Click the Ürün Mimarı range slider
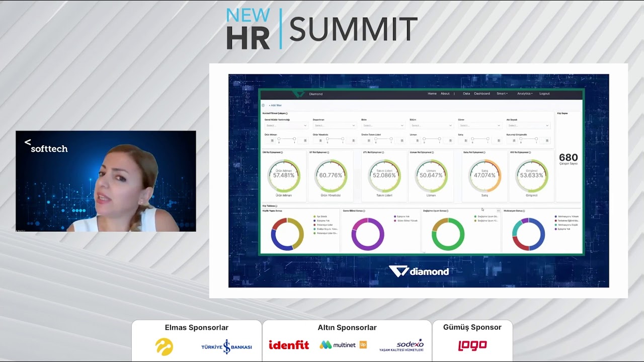This screenshot has width=644, height=362. pyautogui.click(x=287, y=139)
